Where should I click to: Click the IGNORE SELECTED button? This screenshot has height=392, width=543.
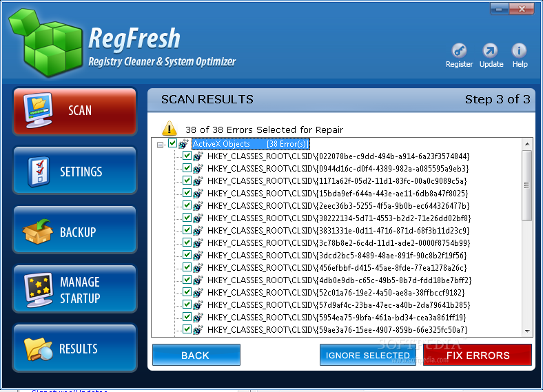tap(368, 355)
